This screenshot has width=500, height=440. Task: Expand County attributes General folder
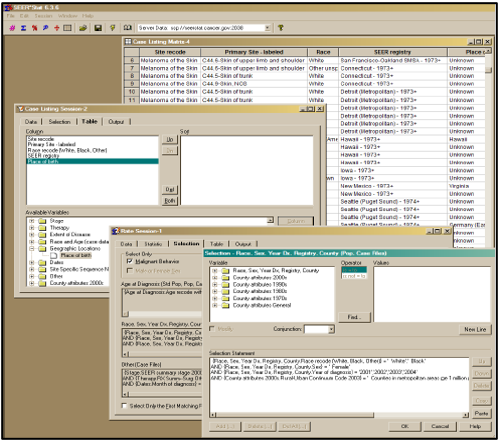[x=215, y=305]
